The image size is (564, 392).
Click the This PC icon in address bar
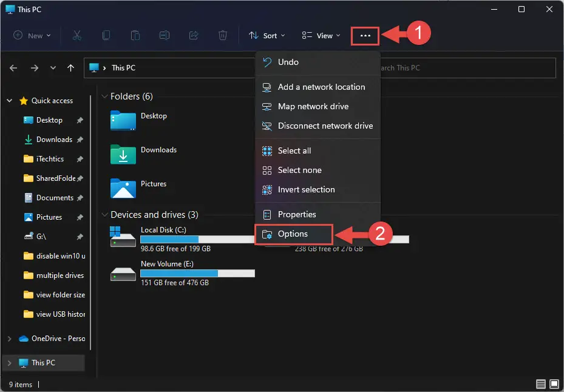[94, 67]
